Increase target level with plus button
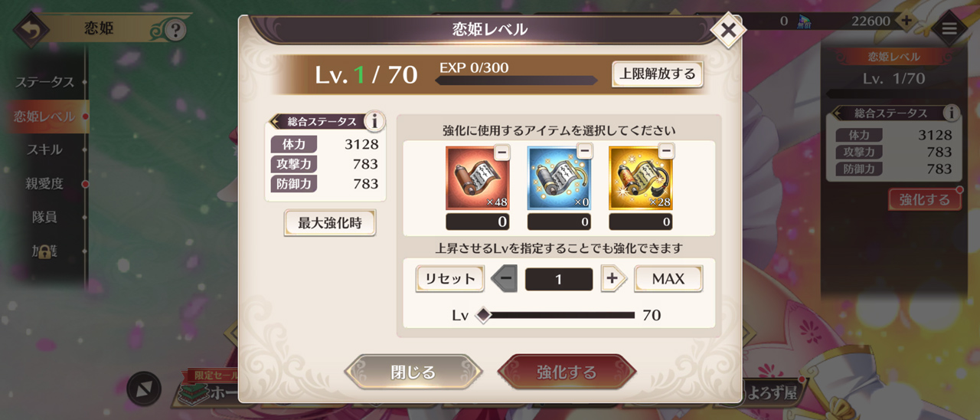The image size is (980, 420). click(611, 278)
